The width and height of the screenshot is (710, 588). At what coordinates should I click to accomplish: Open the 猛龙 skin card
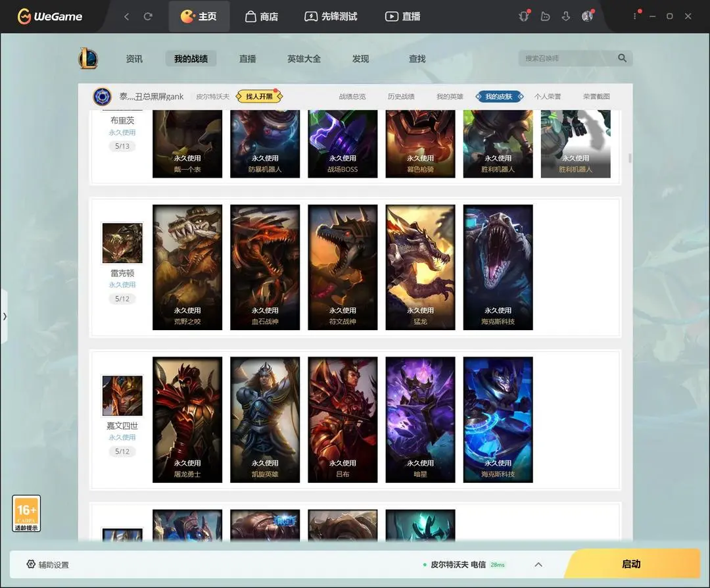tap(420, 267)
